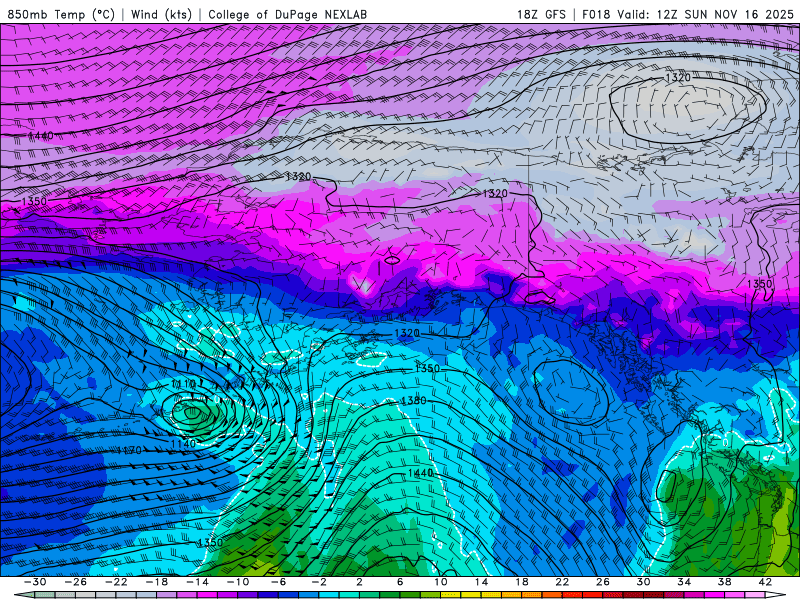Click the "1380" height contour label

click(x=414, y=401)
